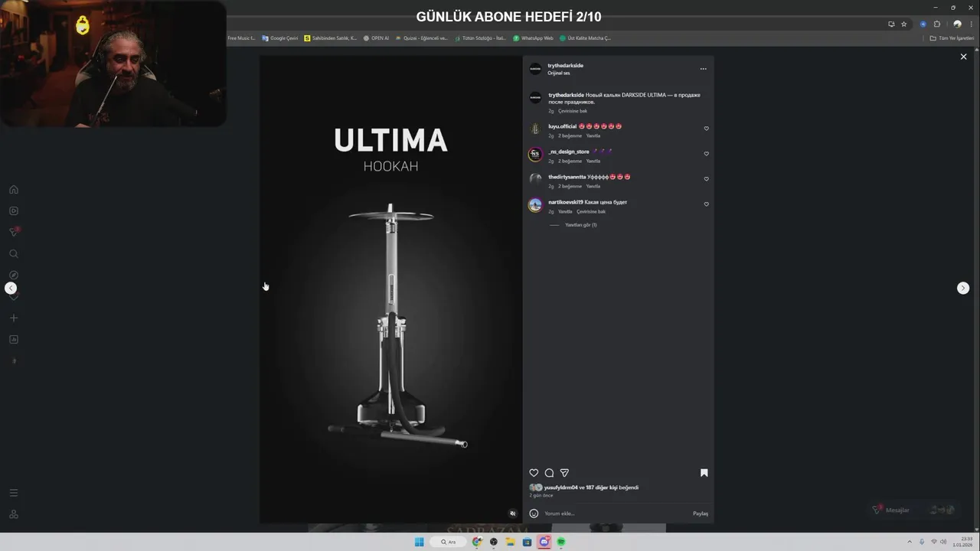Open the Tütün Sözlüğü bookmark

click(x=481, y=38)
